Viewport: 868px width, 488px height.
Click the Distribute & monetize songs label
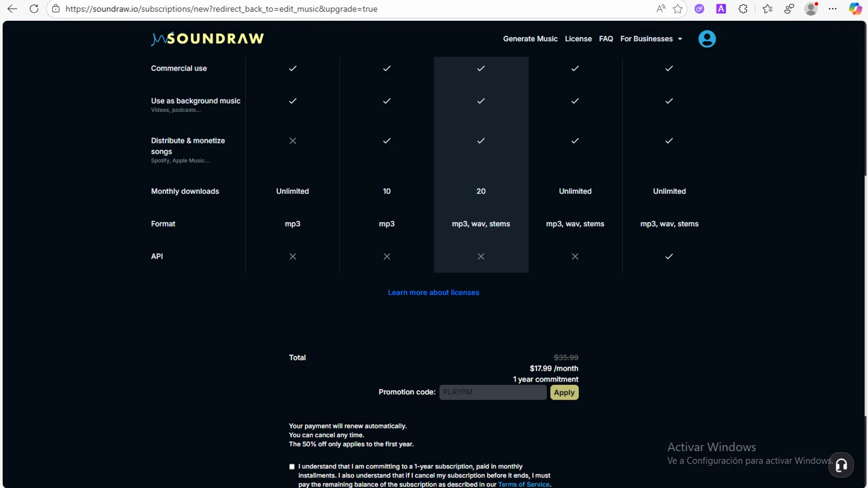(188, 146)
